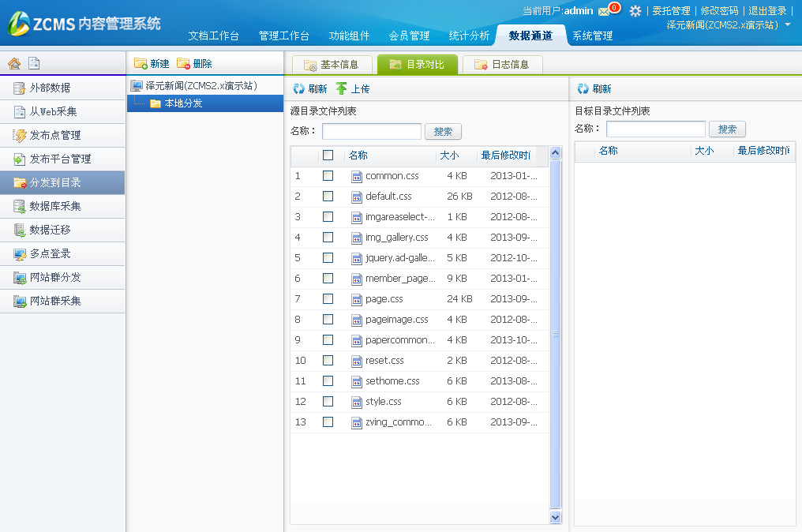Click the delete folder icon labeled 删除
This screenshot has width=802, height=532.
coord(183,63)
